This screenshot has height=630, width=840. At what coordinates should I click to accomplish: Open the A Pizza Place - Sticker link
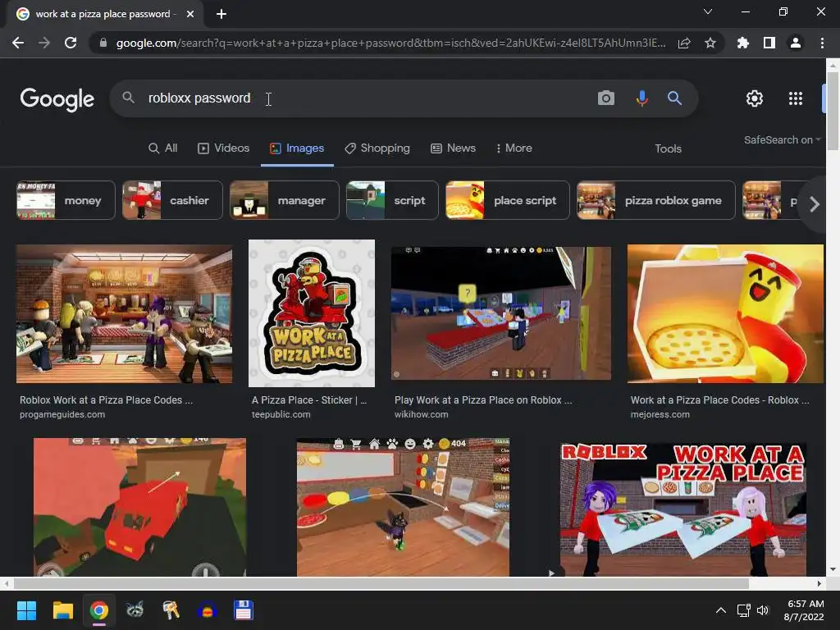(x=309, y=400)
